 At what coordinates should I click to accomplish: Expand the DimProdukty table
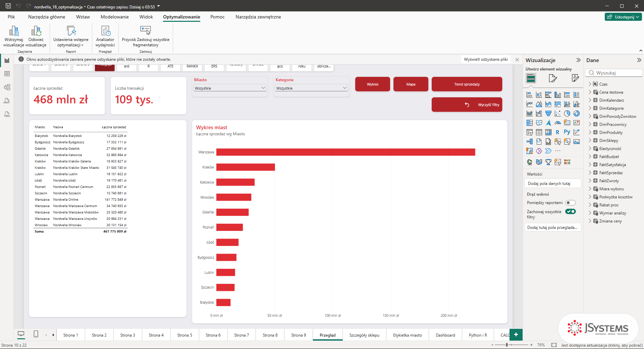590,132
